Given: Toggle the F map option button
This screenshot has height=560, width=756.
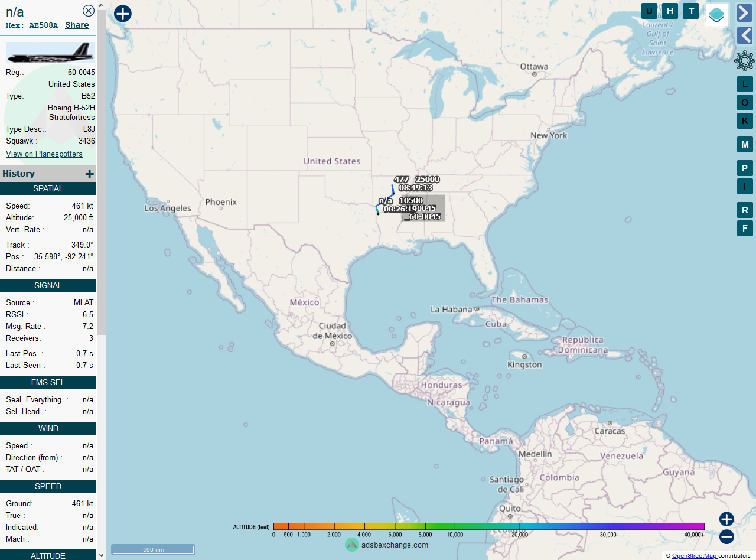Looking at the screenshot, I should [745, 228].
